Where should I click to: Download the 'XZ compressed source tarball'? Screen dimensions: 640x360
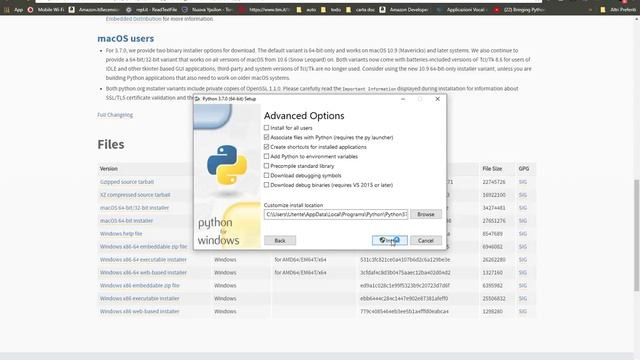pyautogui.click(x=135, y=195)
